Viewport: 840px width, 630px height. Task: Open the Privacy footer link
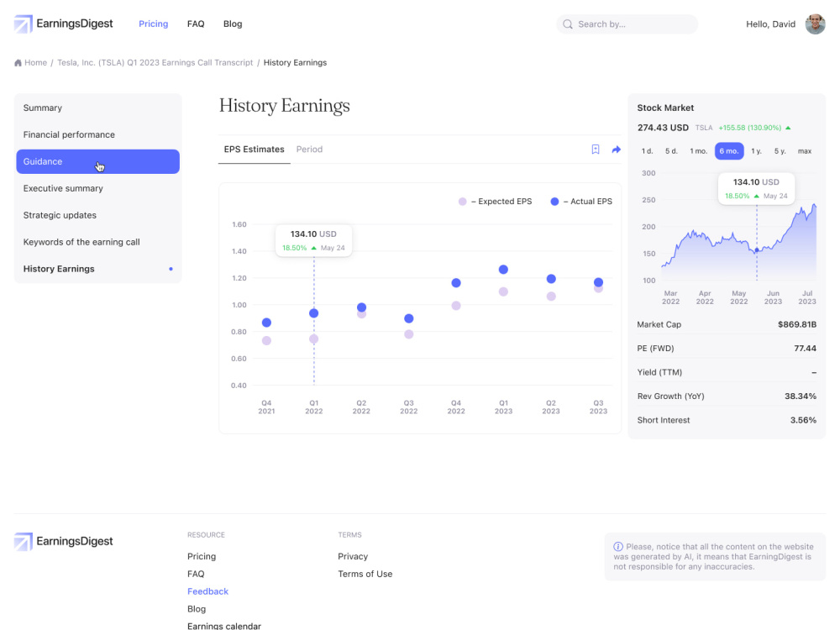pyautogui.click(x=353, y=556)
